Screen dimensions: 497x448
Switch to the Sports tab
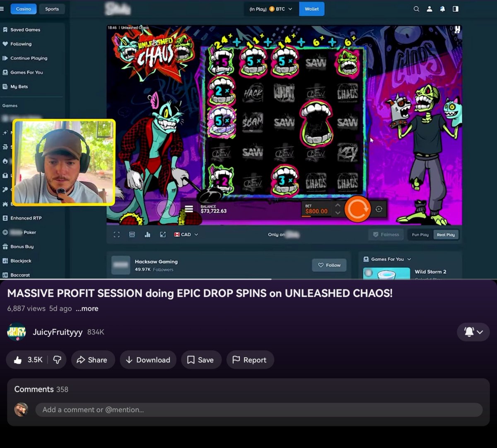[52, 9]
